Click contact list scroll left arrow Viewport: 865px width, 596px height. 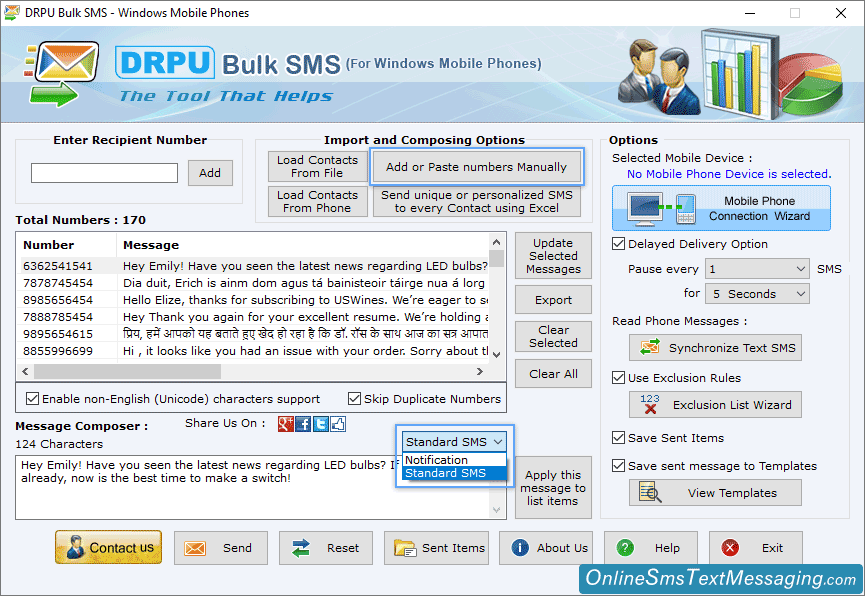click(x=25, y=371)
